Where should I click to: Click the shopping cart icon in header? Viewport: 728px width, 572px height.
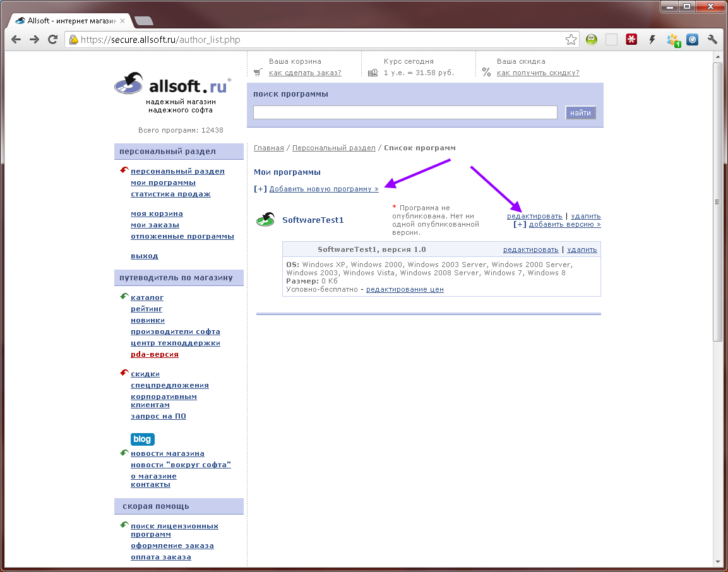pyautogui.click(x=258, y=73)
